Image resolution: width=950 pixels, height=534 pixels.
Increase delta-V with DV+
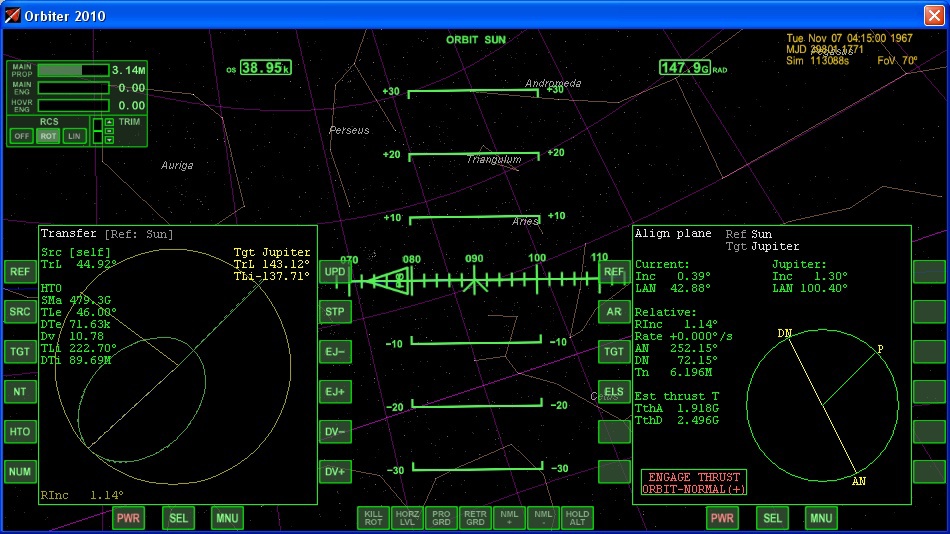pos(335,472)
